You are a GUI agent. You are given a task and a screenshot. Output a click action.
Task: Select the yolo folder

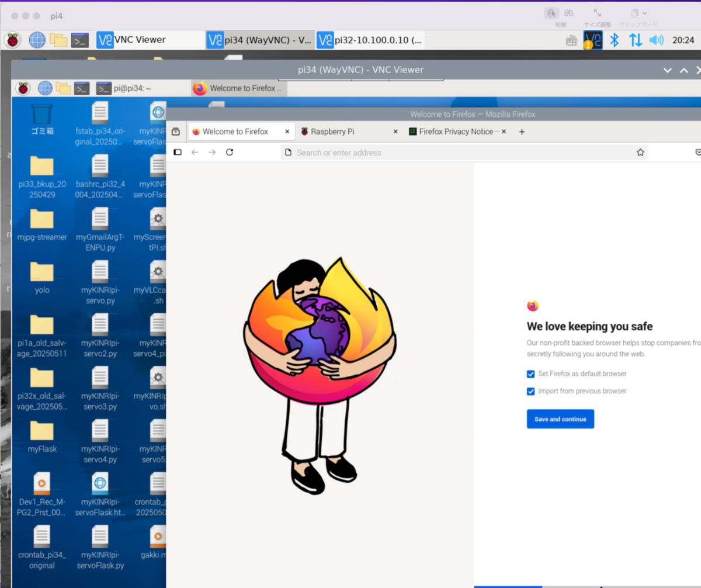pos(42,278)
